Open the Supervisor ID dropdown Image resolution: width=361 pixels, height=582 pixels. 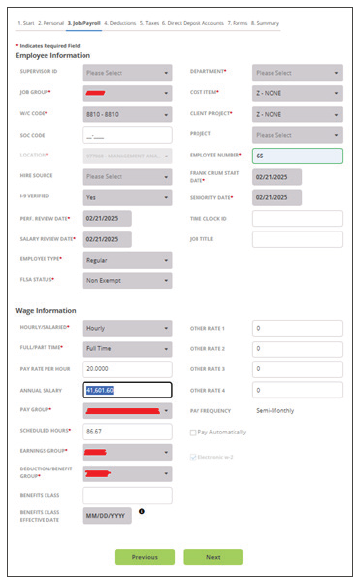tap(127, 73)
